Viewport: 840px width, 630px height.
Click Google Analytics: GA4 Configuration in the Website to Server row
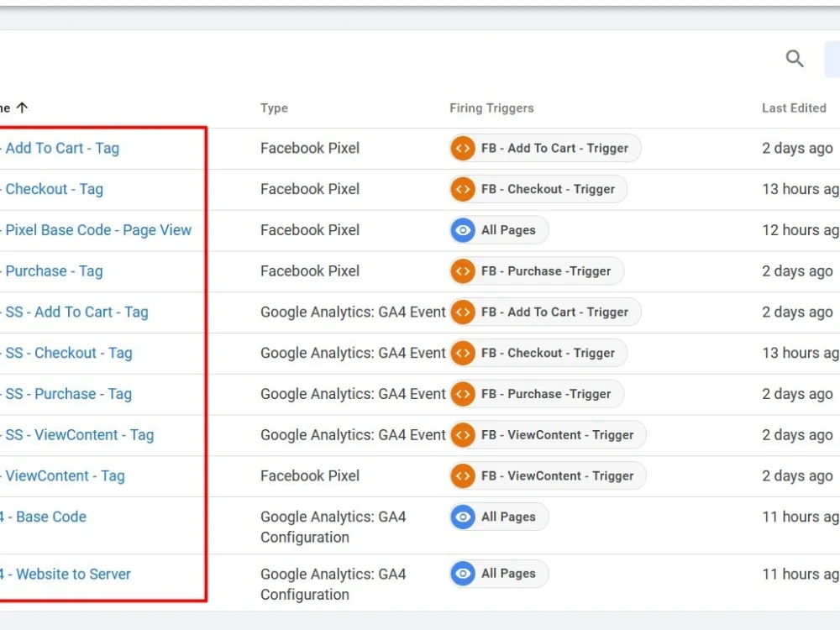[x=333, y=585]
